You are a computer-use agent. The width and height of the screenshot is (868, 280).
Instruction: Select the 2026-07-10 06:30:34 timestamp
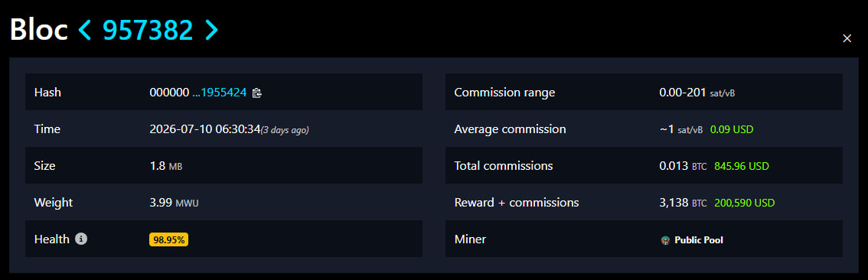click(x=205, y=129)
